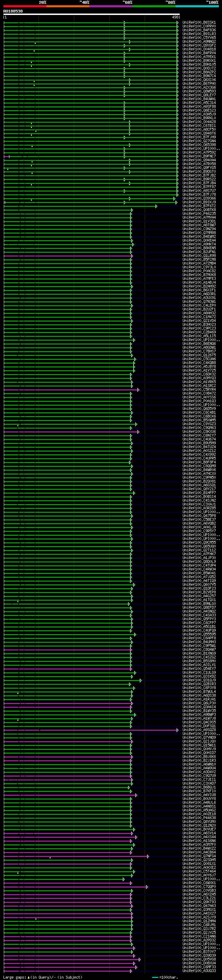Screen dimensions: 222x980
Task: Select hit label UniRef100_Q1LR98
Action: (x=199, y=256)
